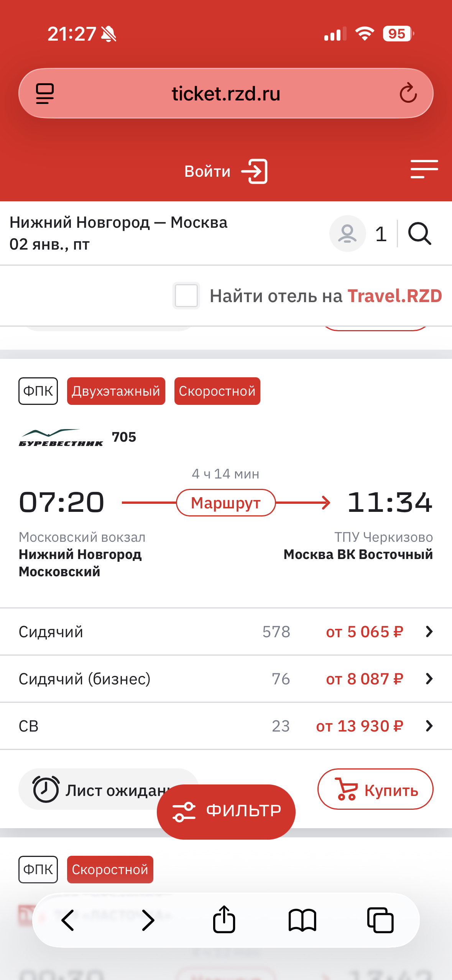Open the passenger profile icon
Screen dimensions: 452x980
click(x=347, y=233)
